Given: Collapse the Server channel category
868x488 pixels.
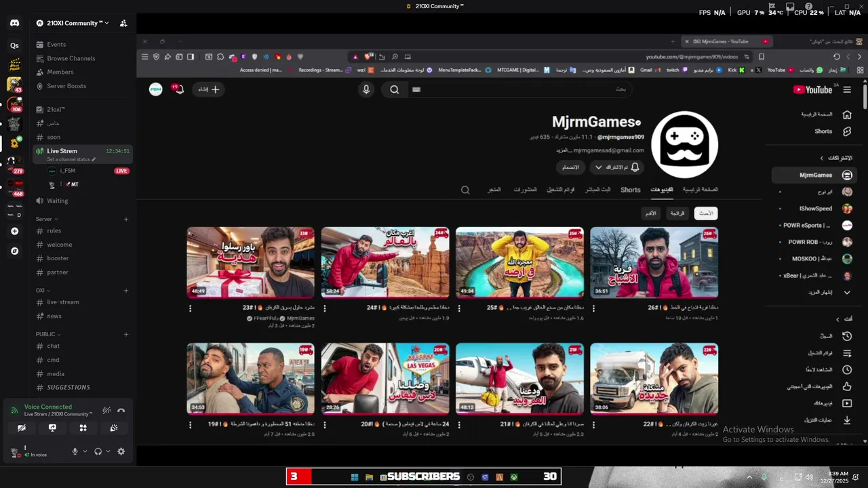Looking at the screenshot, I should point(47,219).
